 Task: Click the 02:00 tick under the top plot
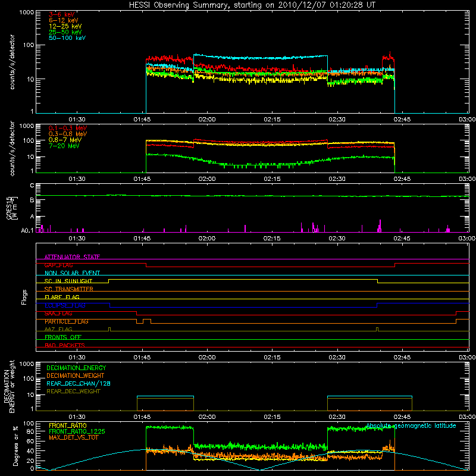[207, 120]
